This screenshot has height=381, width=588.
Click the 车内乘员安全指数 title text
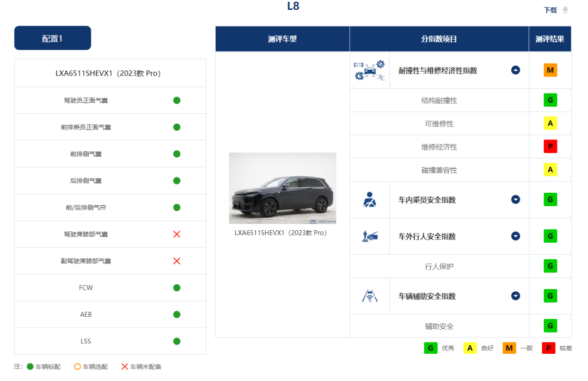tap(427, 200)
